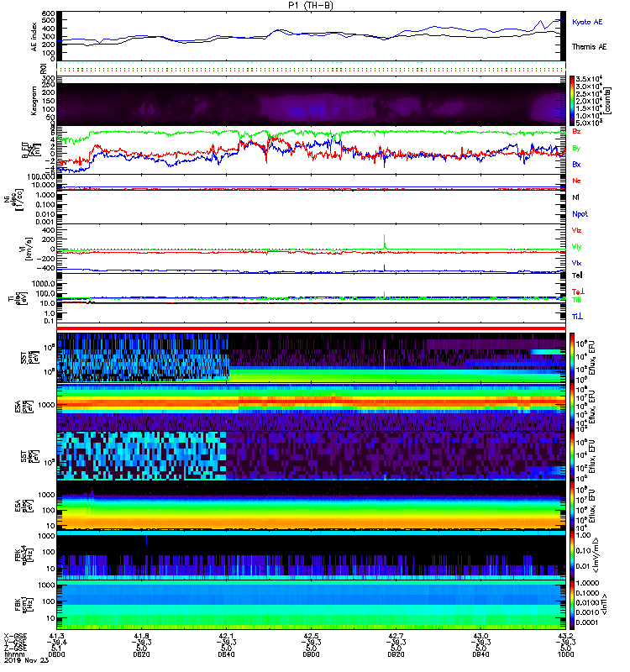The width and height of the screenshot is (630, 672).
Task: Click the plot title "P1 (TH-B)"
Action: click(x=310, y=5)
